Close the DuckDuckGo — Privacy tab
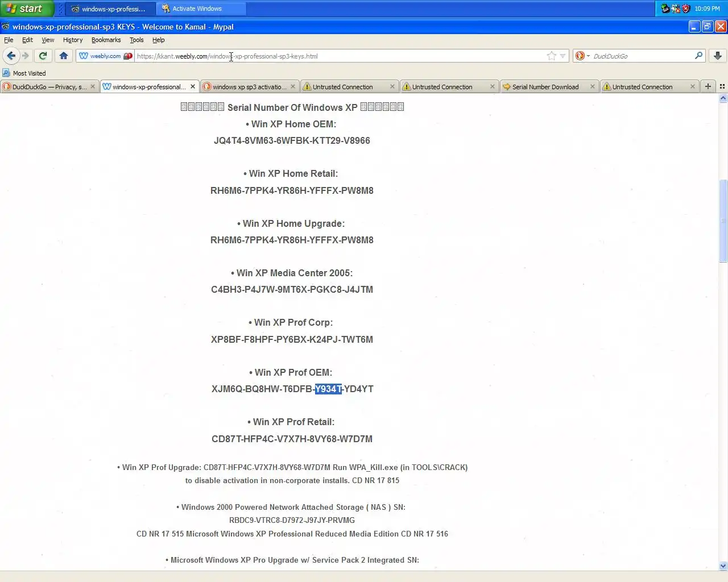Screen dimensions: 728x582 [x=93, y=86]
